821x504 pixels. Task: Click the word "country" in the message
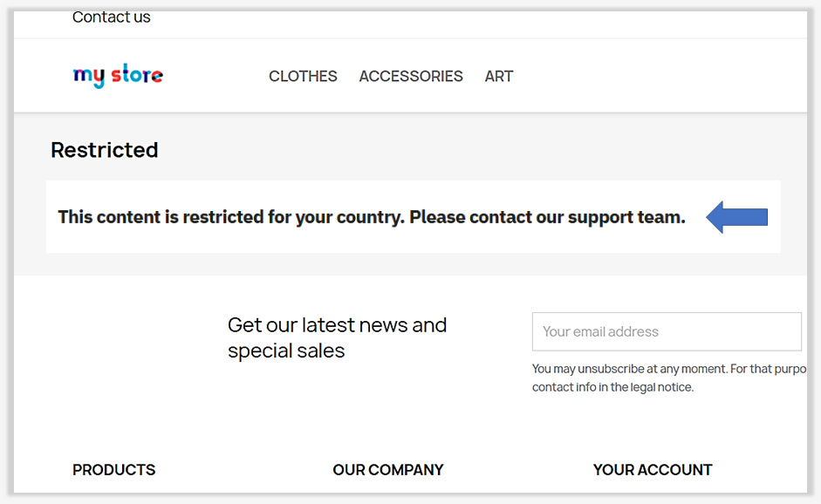coord(369,217)
